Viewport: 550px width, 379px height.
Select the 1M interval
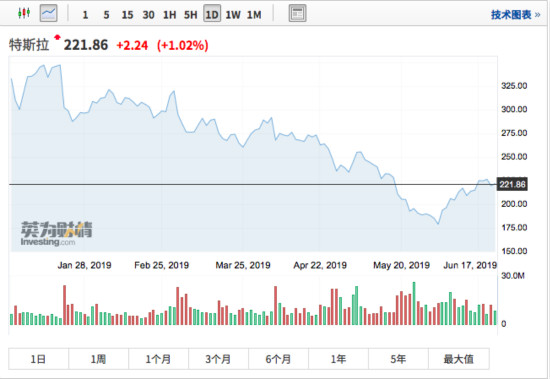[254, 15]
